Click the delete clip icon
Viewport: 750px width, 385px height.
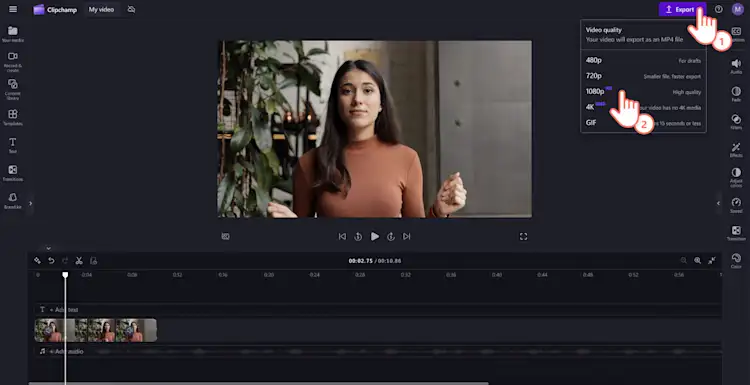click(x=94, y=261)
